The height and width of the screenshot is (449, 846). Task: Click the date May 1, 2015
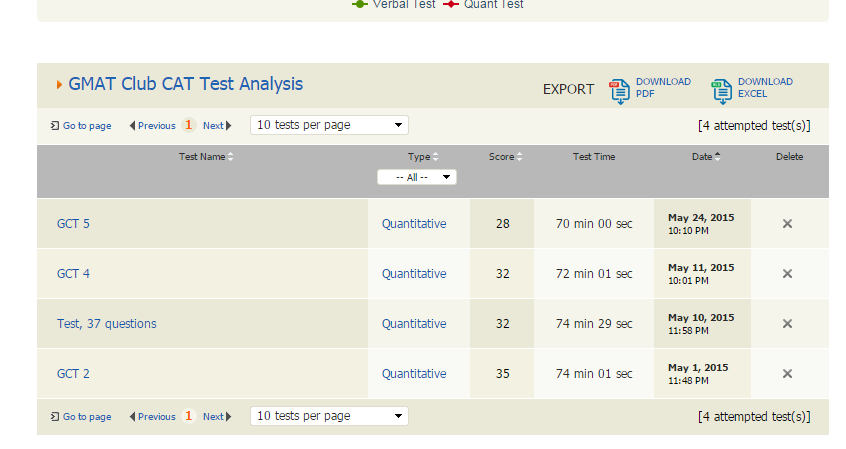pyautogui.click(x=698, y=368)
